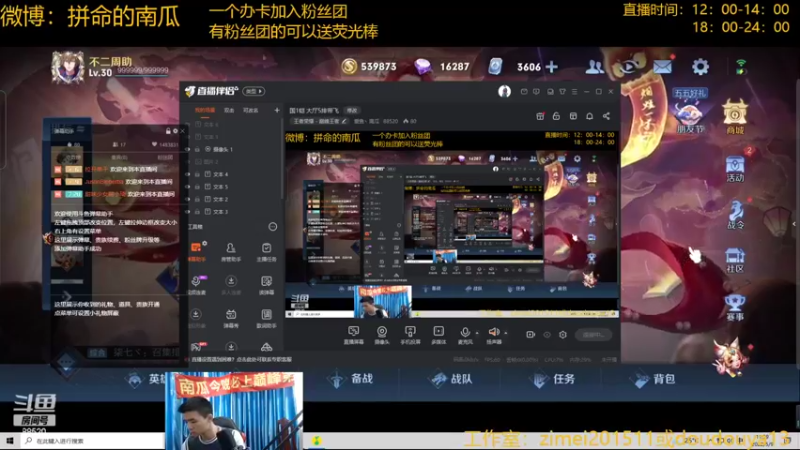This screenshot has width=800, height=450.
Task: Toggle lock on 文本 5 layer
Action: pyautogui.click(x=197, y=187)
